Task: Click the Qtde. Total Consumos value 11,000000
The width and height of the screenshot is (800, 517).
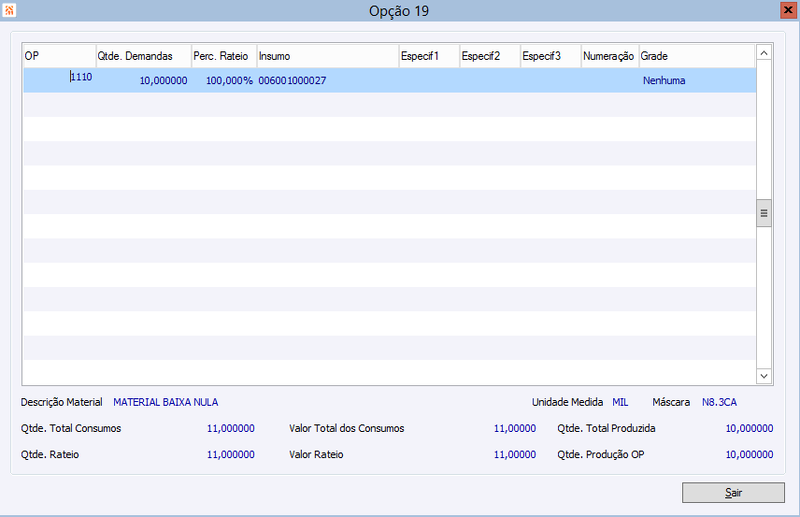Action: (231, 428)
